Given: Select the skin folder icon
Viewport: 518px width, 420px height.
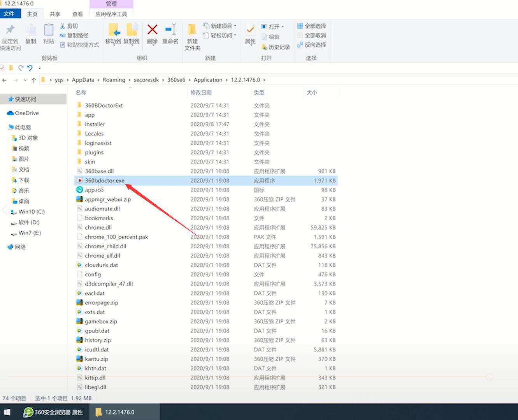Looking at the screenshot, I should tap(79, 162).
